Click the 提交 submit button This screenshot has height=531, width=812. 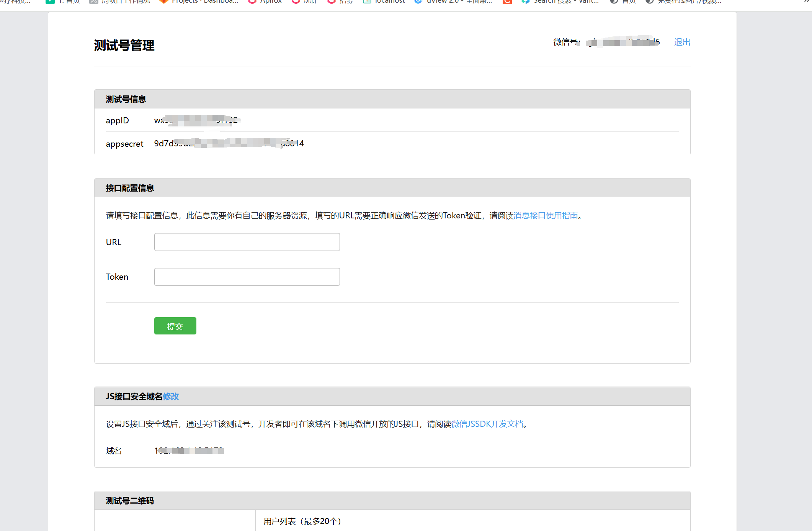pos(175,326)
